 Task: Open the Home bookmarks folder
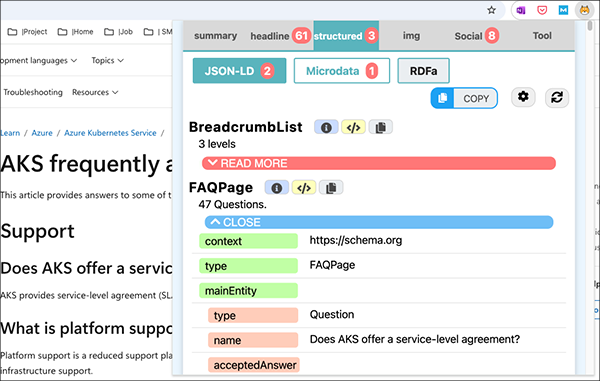click(x=75, y=32)
